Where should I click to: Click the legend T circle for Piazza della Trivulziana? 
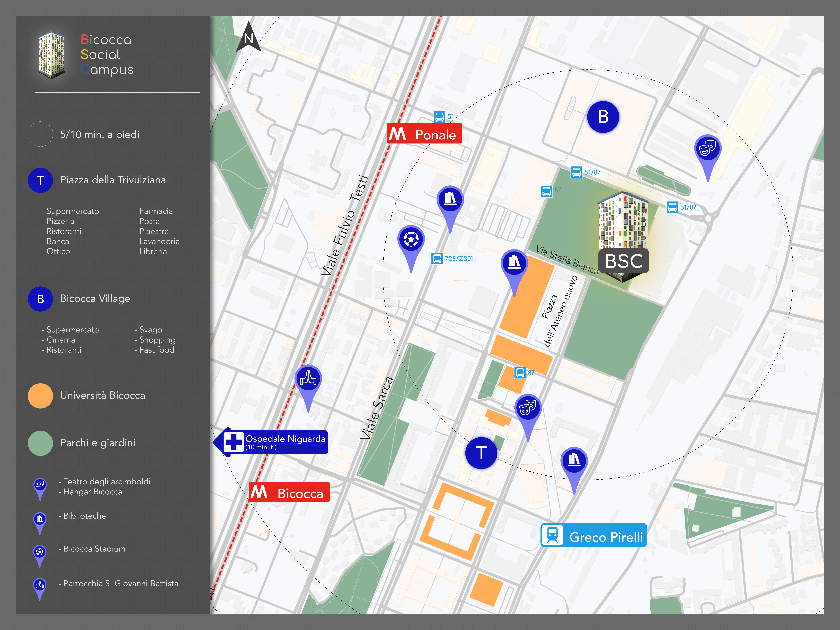40,180
